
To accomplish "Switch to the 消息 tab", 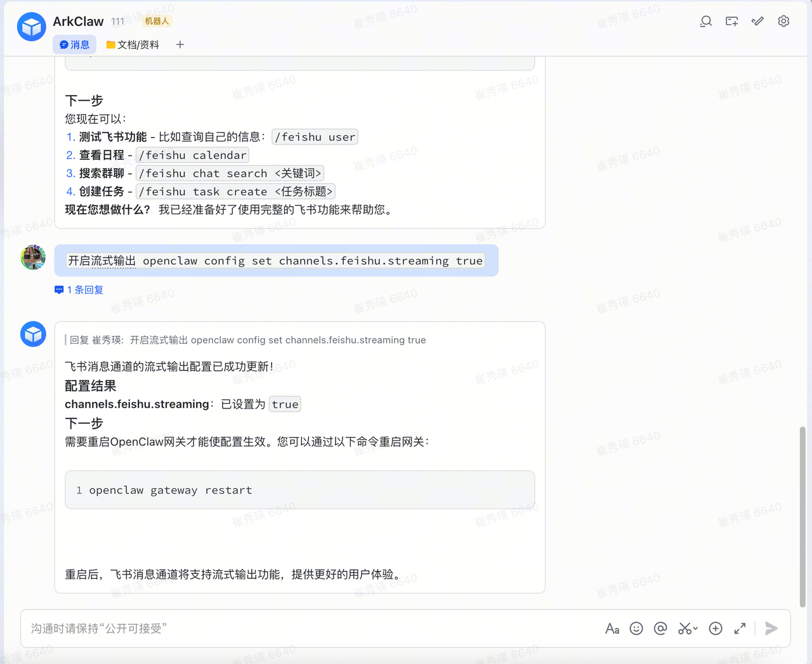I will (74, 44).
